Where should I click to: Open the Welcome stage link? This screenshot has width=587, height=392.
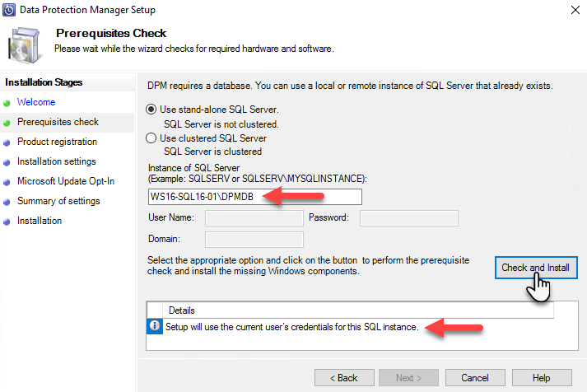[x=36, y=102]
